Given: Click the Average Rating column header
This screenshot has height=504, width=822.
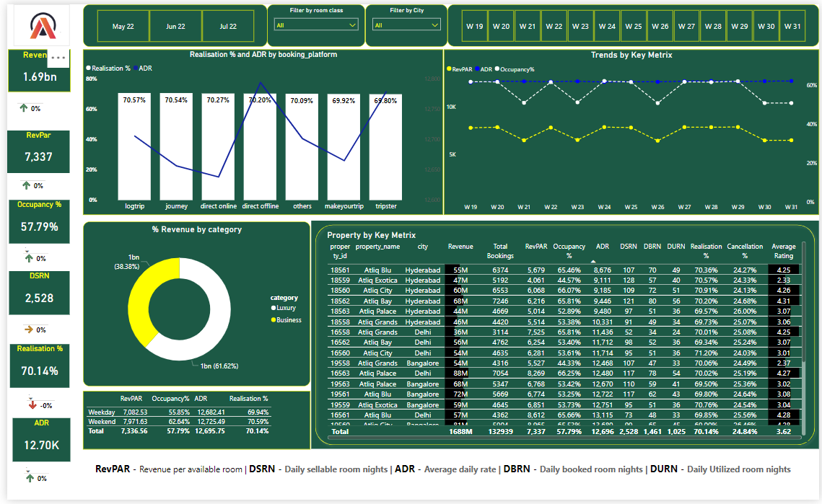Looking at the screenshot, I should point(783,250).
